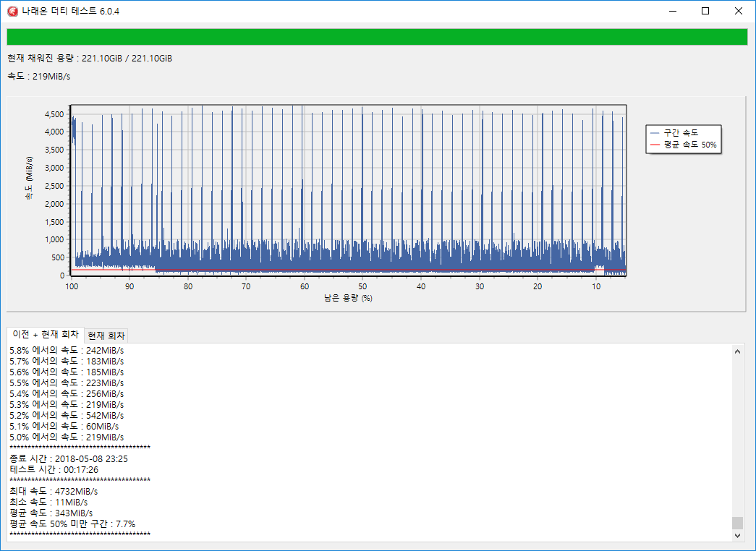Click the 최대 속도 : 4732MiB/s line
The image size is (756, 551).
(x=54, y=491)
